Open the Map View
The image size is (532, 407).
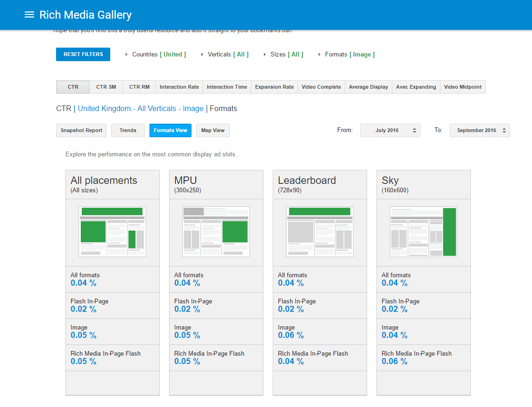coord(213,130)
